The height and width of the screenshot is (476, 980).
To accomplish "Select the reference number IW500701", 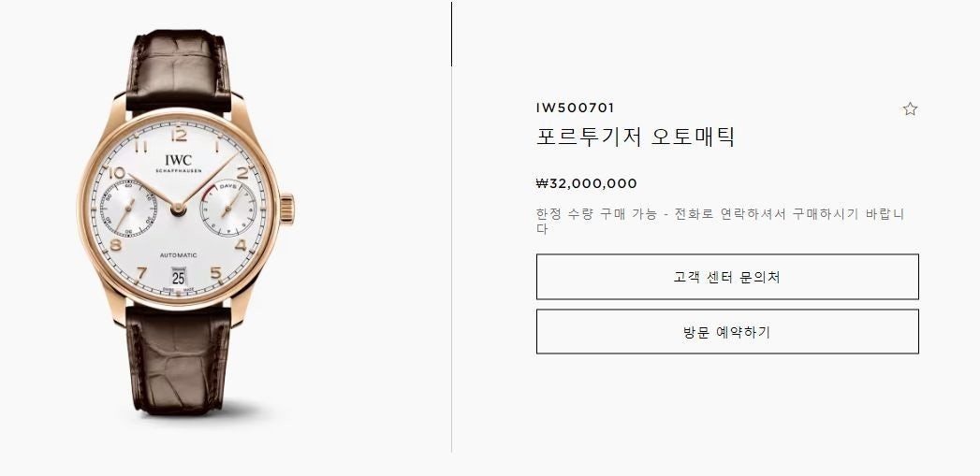I will tap(575, 108).
